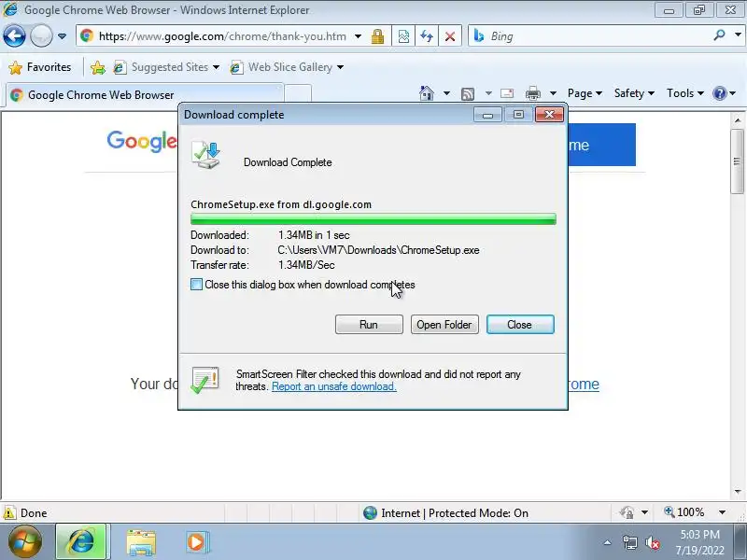Click the muted volume tray icon

[x=652, y=542]
